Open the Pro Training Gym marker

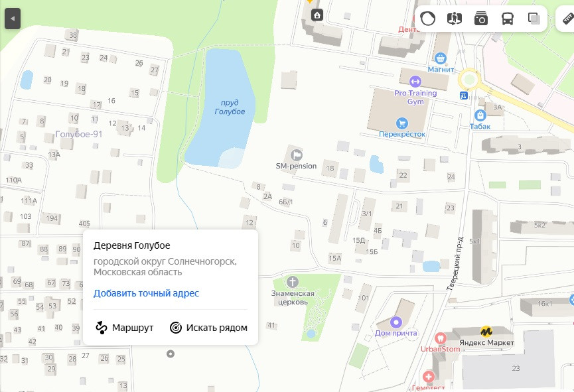[415, 82]
